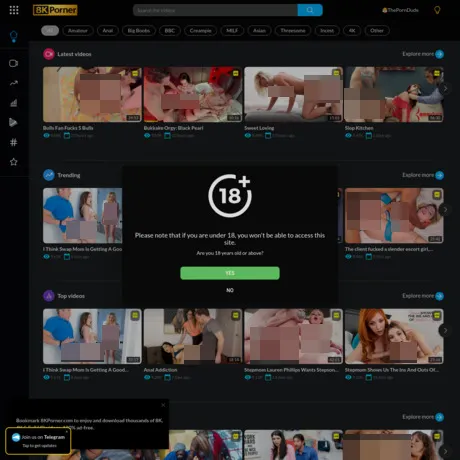Select the 4K category pill
Screen dimensions: 460x460
point(352,31)
